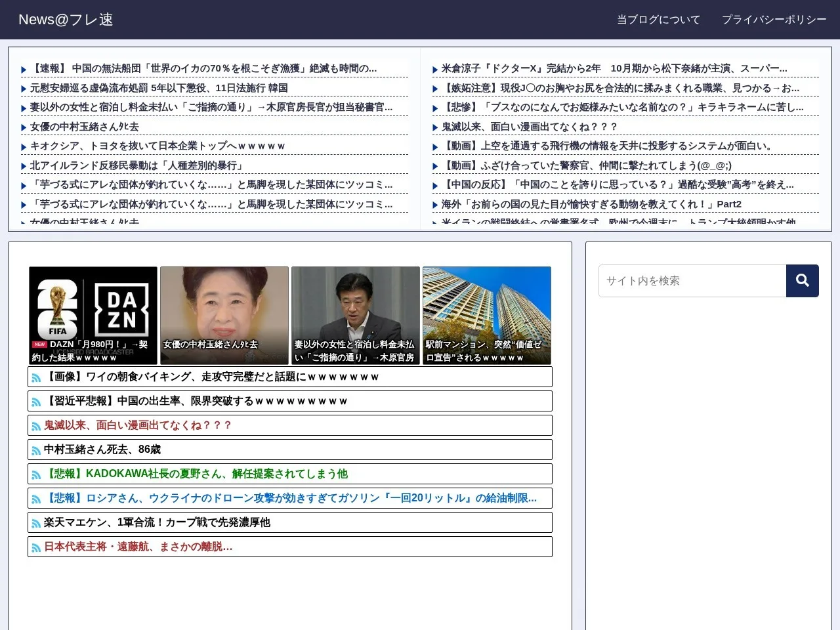840x630 pixels.
Task: Click arrow bullet before 米倉涼子 headline
Action: point(435,69)
